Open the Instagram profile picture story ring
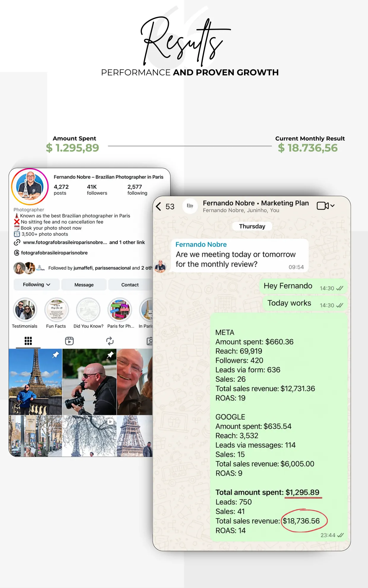This screenshot has height=588, width=368. [x=30, y=187]
